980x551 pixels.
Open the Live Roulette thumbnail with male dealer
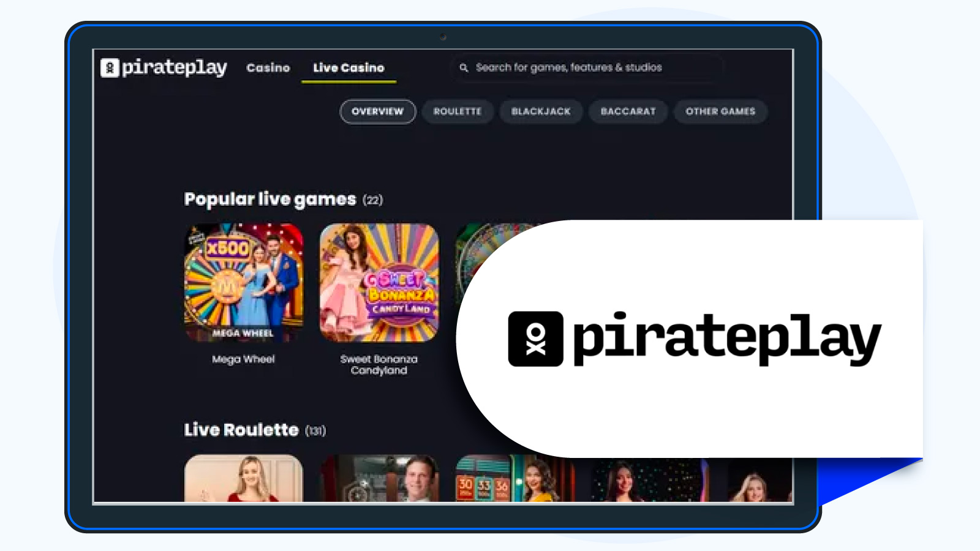tap(379, 478)
